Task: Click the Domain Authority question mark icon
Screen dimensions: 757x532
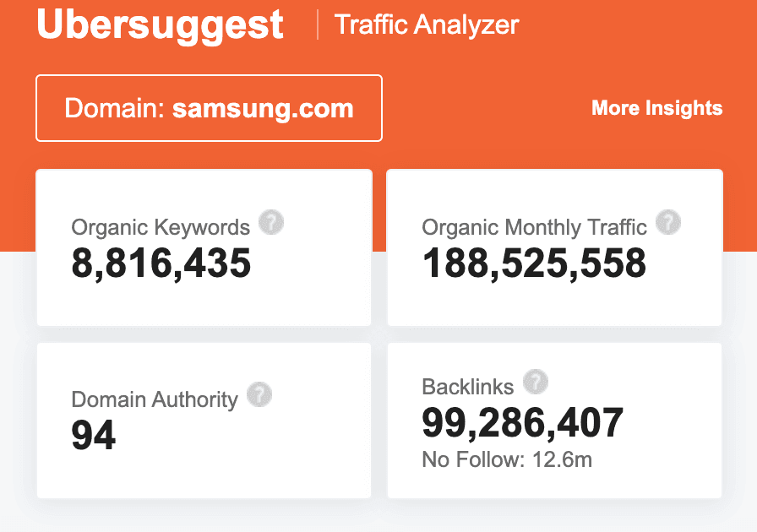Action: 259,394
